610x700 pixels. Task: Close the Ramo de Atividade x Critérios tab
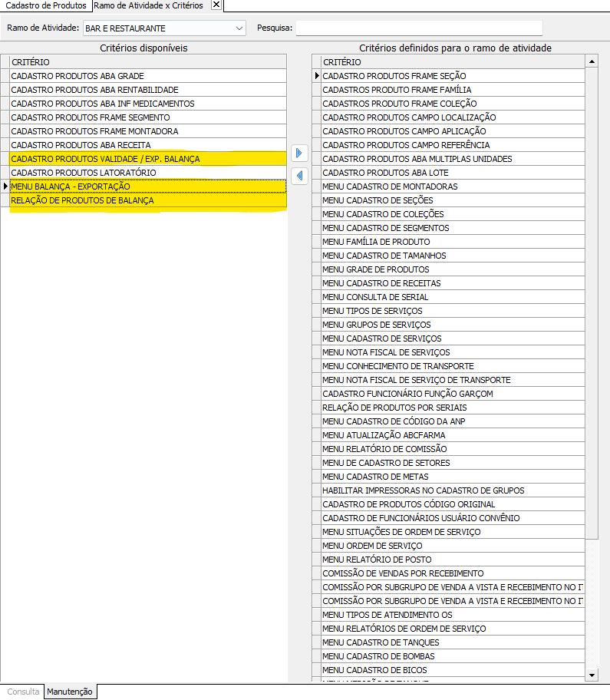click(x=216, y=5)
